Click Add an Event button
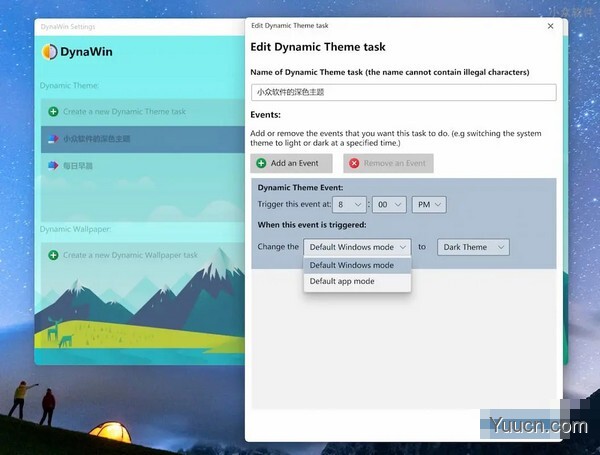This screenshot has height=455, width=600. click(x=291, y=163)
